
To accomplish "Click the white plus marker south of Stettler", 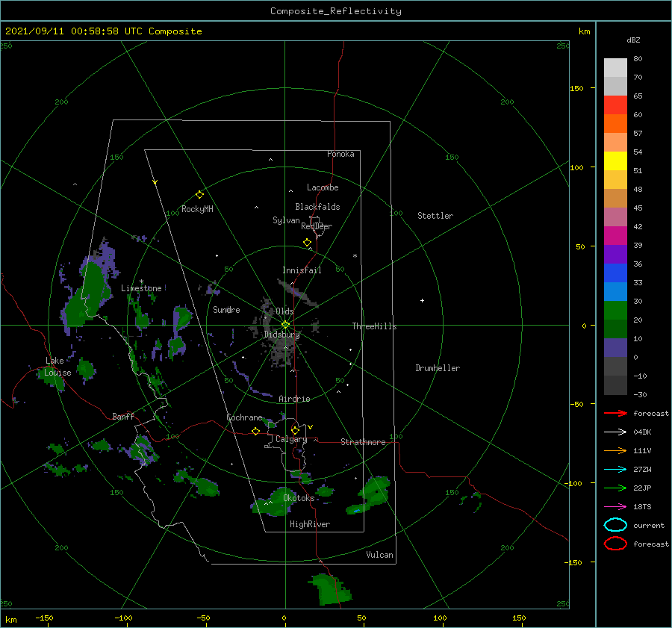I will click(422, 300).
